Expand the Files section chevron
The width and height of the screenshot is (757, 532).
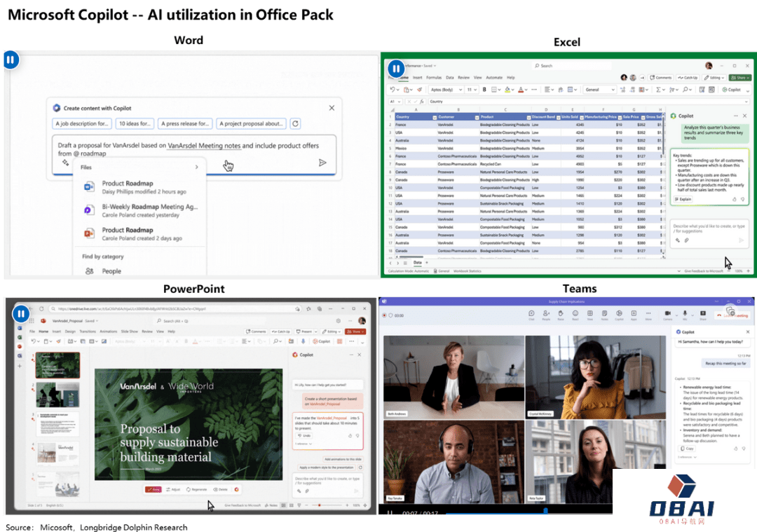point(196,168)
